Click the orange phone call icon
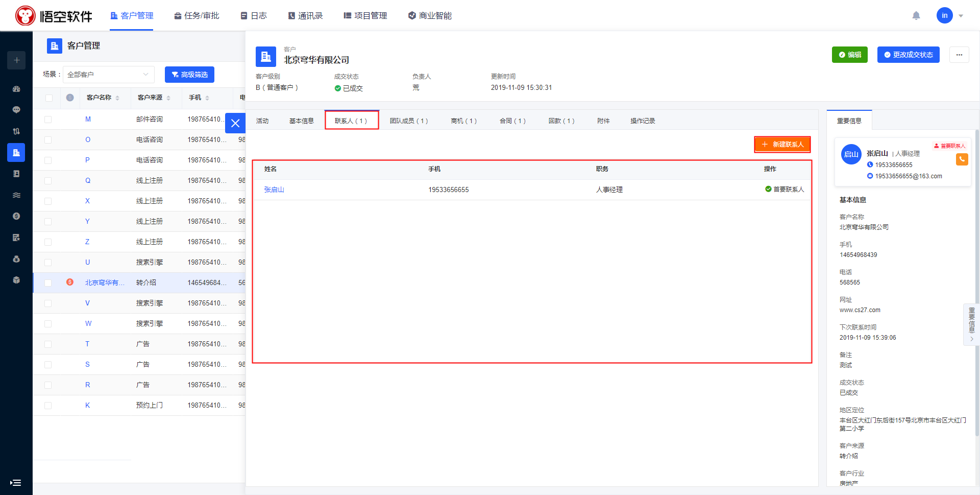The width and height of the screenshot is (980, 495). (x=962, y=159)
